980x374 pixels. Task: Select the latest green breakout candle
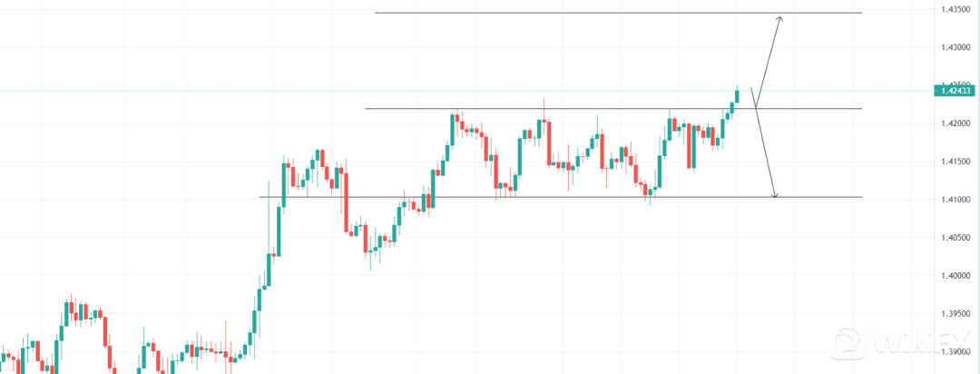click(x=738, y=96)
